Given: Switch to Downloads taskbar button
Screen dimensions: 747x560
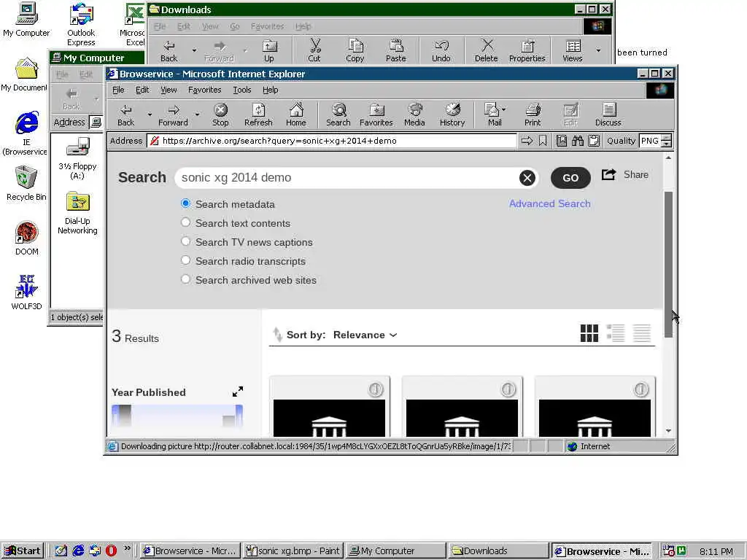Looking at the screenshot, I should 498,551.
